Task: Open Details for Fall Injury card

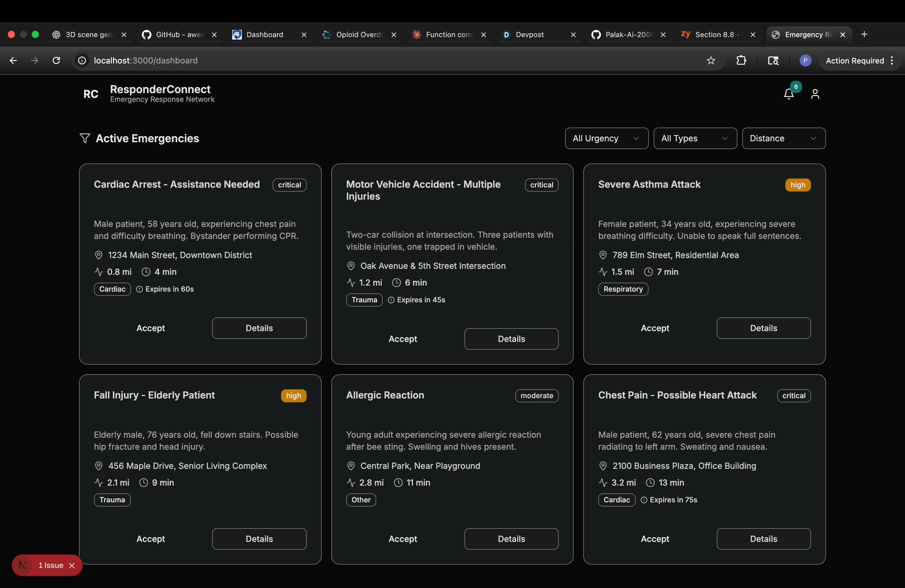Action: (259, 539)
